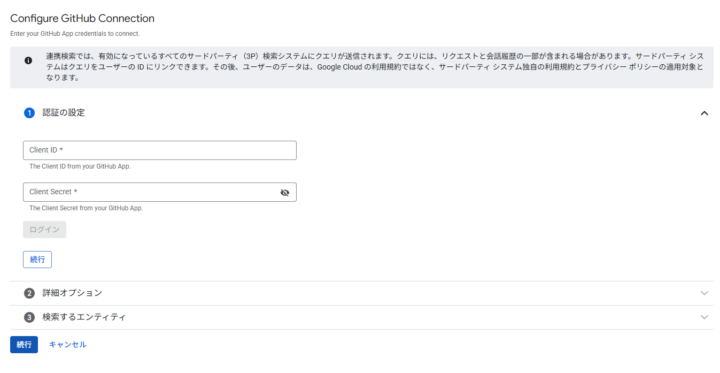Image resolution: width=720 pixels, height=373 pixels.
Task: Expand the 検索するエンティティ section chevron
Action: (x=704, y=317)
